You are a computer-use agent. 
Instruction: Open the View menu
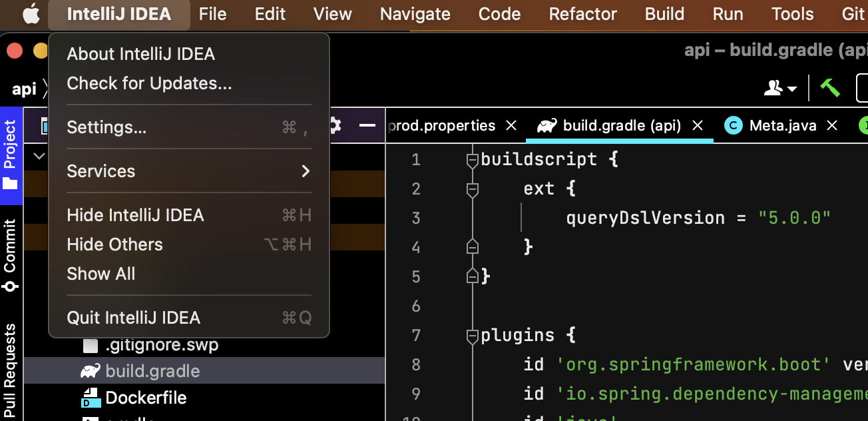[x=333, y=14]
